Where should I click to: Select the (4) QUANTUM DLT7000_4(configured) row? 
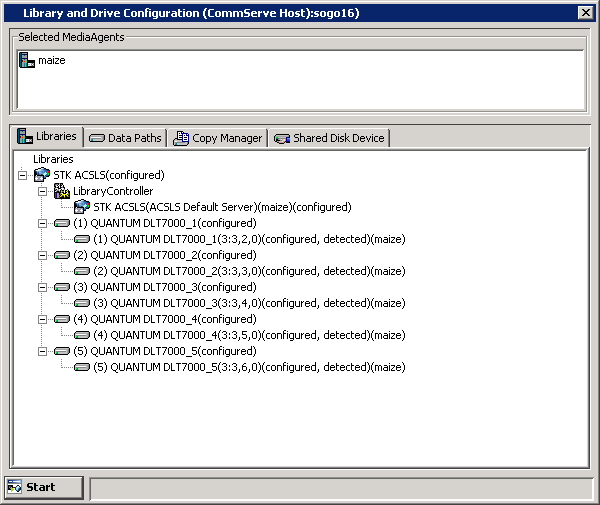click(165, 319)
